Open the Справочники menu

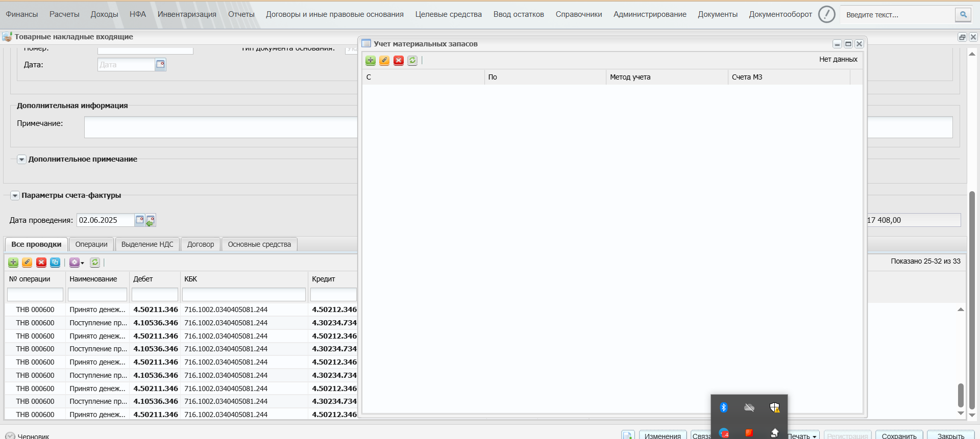coord(579,14)
